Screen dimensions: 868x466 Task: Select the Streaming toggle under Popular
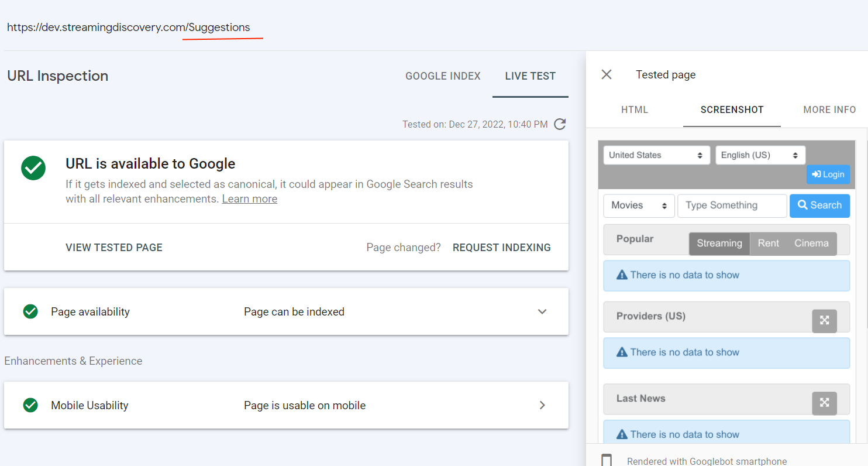[719, 243]
